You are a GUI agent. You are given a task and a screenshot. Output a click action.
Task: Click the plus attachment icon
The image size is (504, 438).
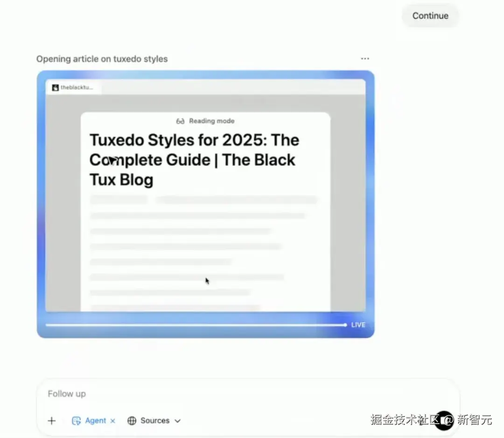(52, 421)
